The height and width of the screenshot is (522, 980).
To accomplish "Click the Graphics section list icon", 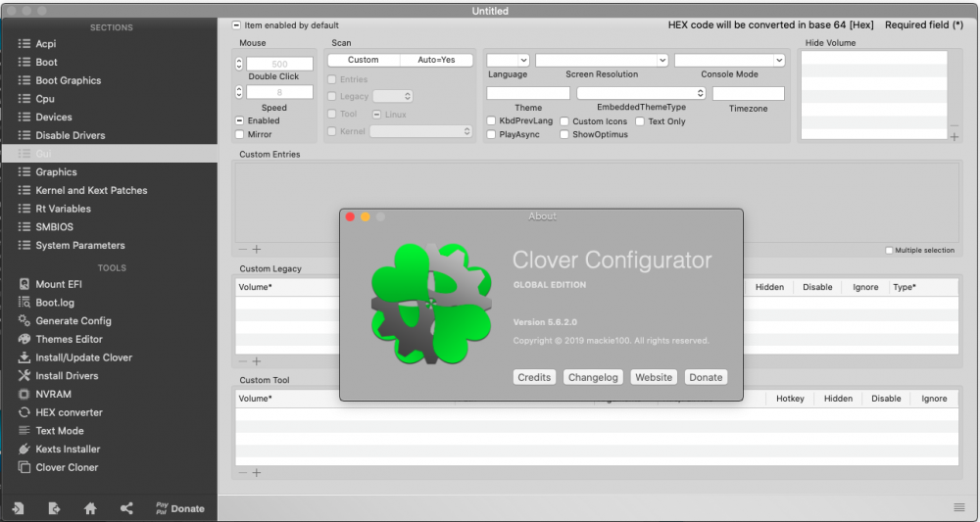I will [24, 171].
